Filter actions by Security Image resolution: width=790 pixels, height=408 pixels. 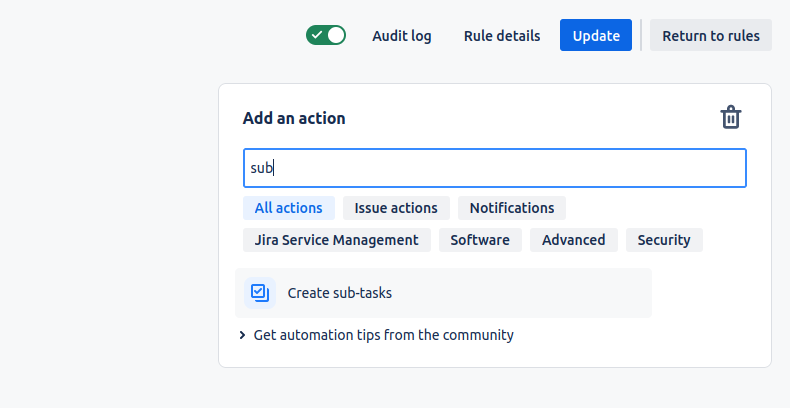click(x=664, y=240)
